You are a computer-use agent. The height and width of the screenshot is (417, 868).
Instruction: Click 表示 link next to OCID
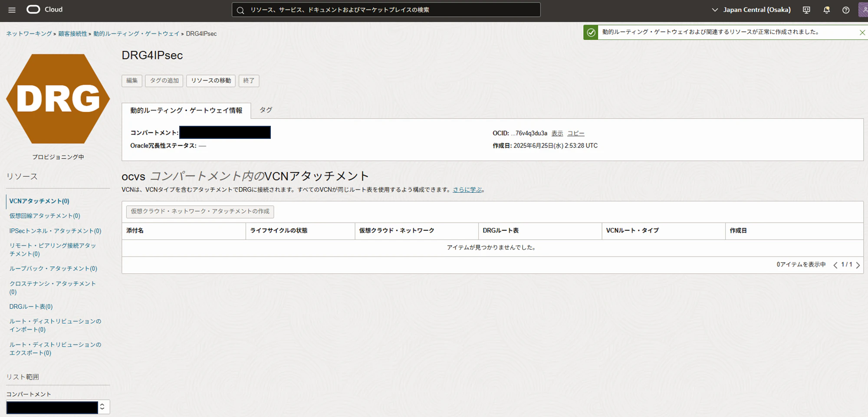tap(557, 134)
